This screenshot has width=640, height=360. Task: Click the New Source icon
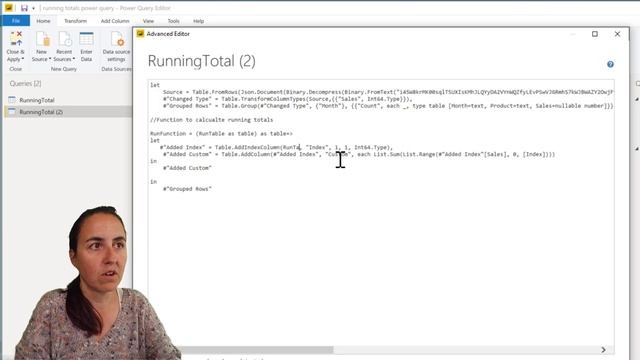[x=42, y=40]
